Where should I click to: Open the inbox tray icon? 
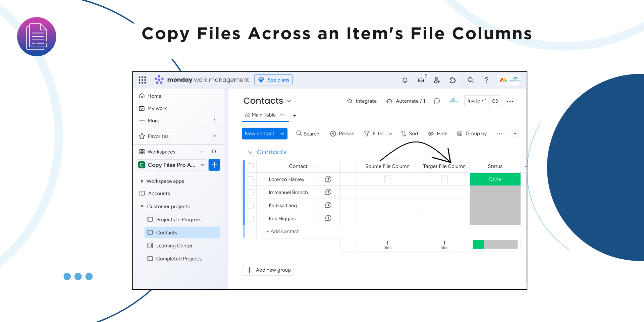[421, 80]
